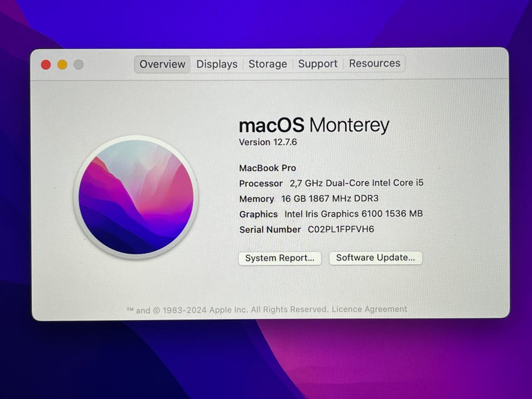Click the macOS Monterey title text
The width and height of the screenshot is (532, 399).
coord(314,125)
